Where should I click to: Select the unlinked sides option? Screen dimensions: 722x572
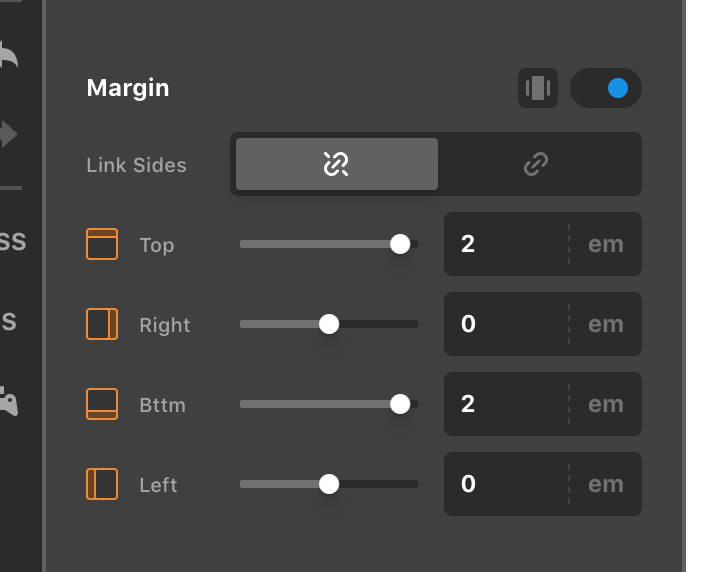click(337, 164)
